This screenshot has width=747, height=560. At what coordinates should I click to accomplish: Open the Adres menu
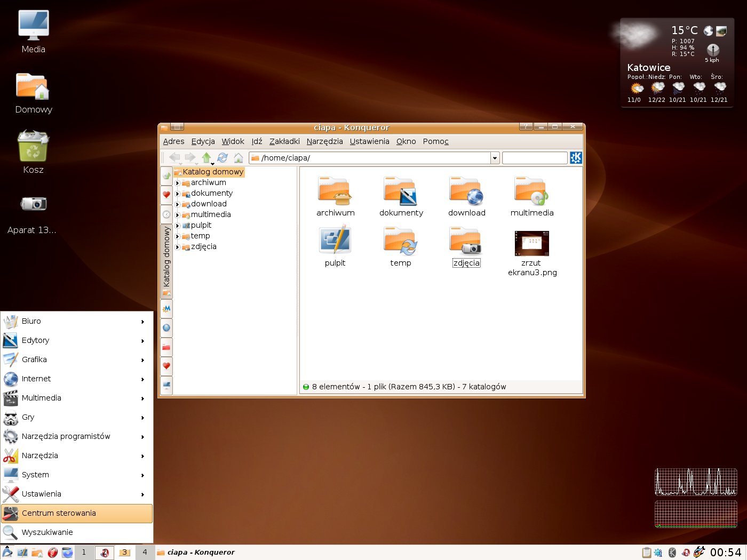(x=173, y=141)
